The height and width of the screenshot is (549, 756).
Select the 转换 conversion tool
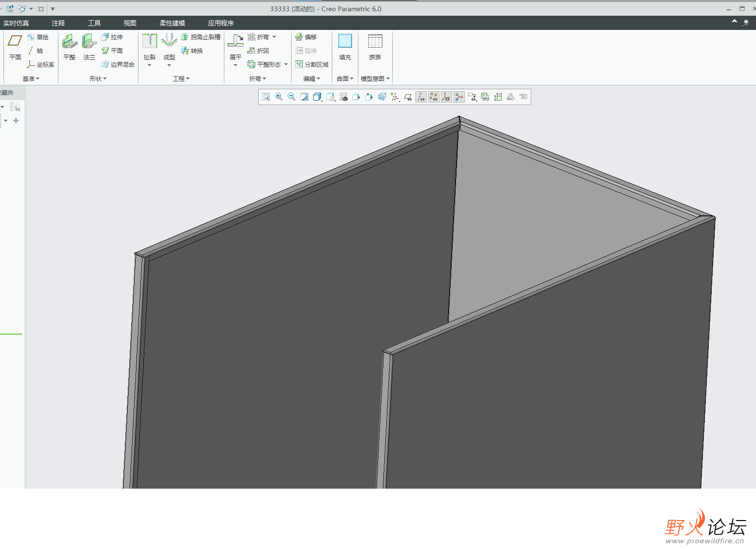pos(192,51)
